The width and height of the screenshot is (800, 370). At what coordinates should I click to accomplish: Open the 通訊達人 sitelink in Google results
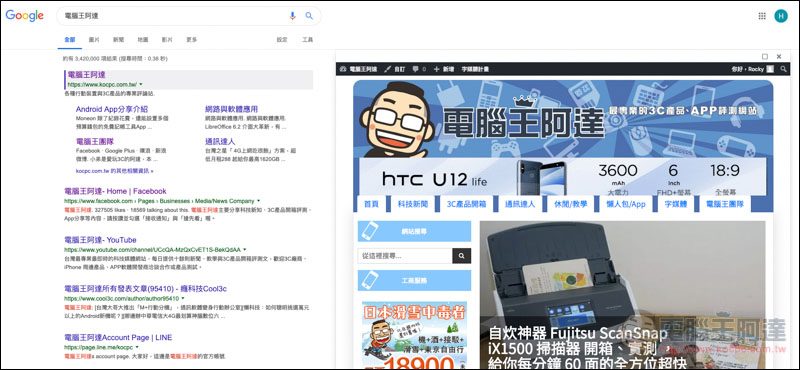220,141
